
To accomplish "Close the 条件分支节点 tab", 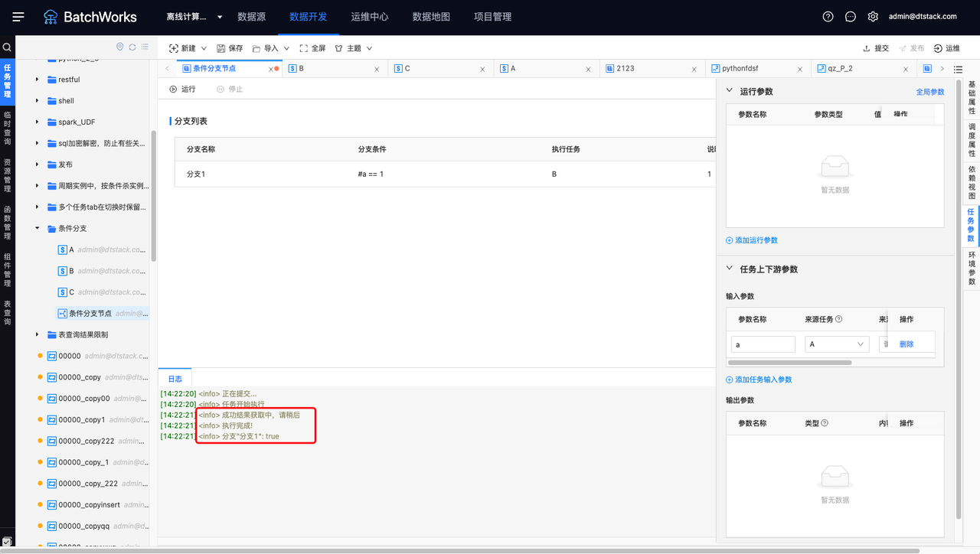I will [x=270, y=69].
